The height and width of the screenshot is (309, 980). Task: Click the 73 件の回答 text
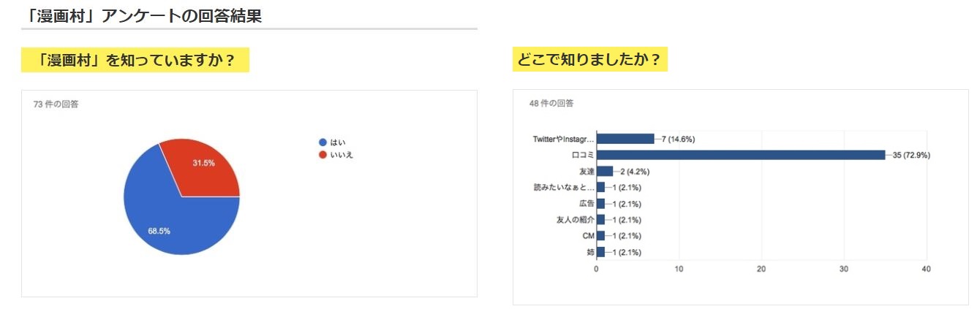pos(56,104)
